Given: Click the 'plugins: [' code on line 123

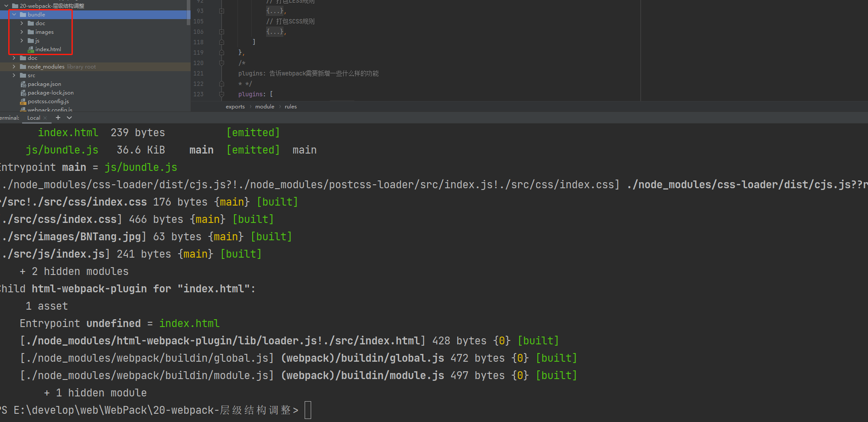Looking at the screenshot, I should coord(256,94).
